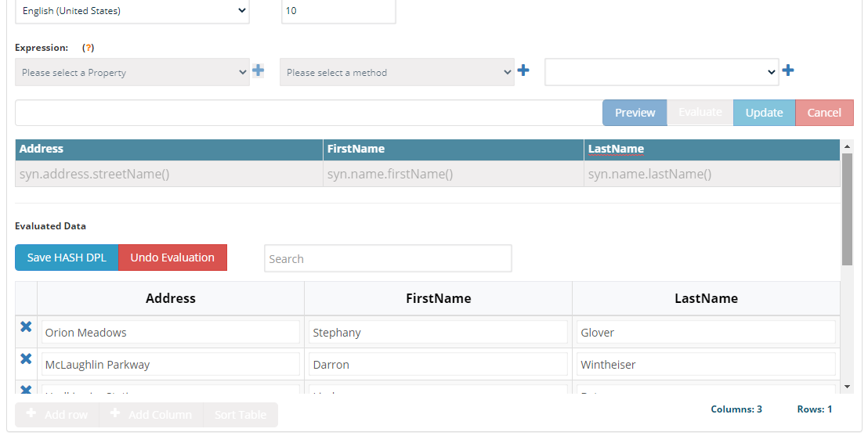Click the Update button

764,113
